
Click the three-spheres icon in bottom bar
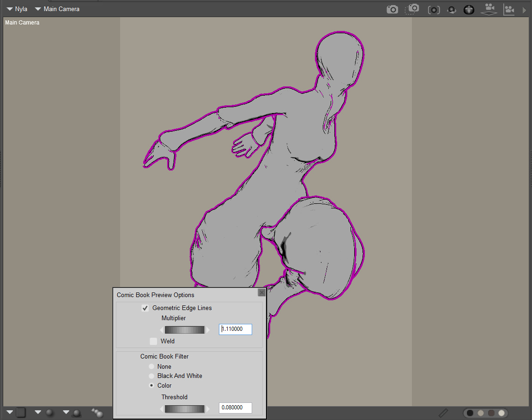[97, 412]
